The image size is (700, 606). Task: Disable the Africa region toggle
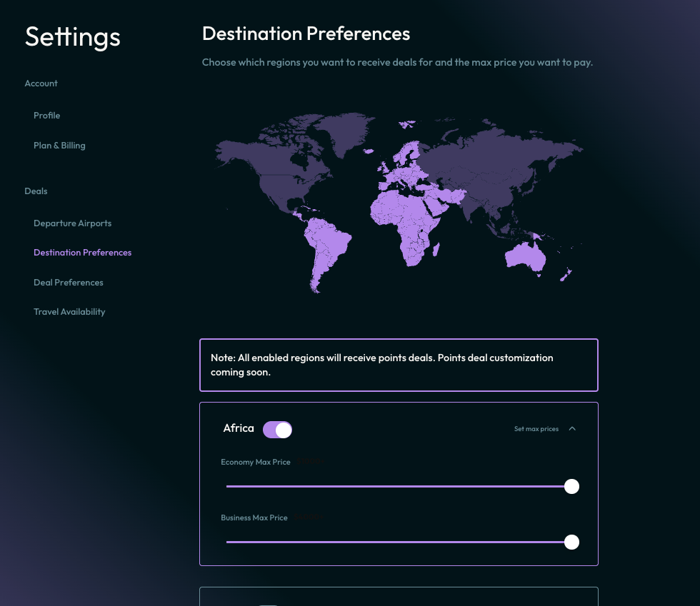coord(277,430)
